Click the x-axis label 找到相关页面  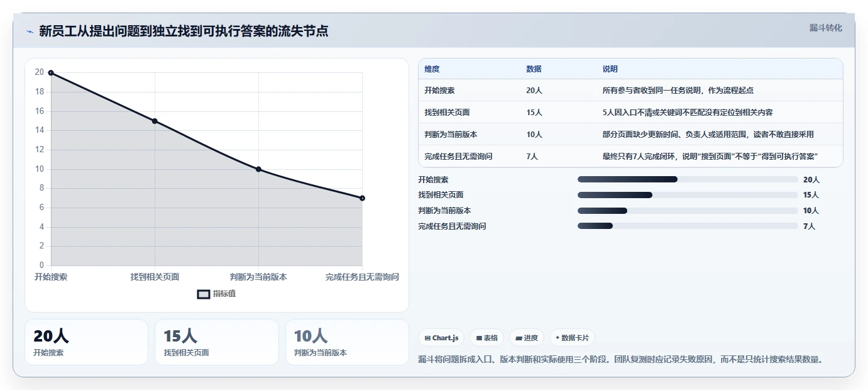click(x=155, y=277)
